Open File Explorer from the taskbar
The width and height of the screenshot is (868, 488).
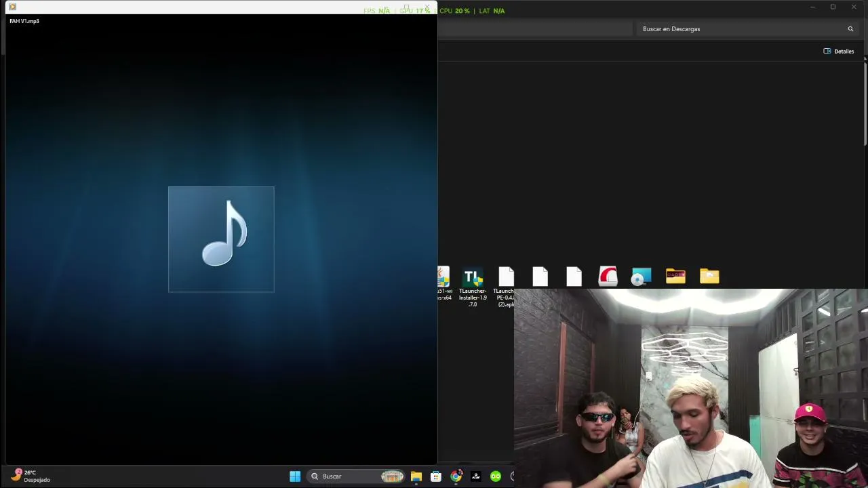(416, 476)
